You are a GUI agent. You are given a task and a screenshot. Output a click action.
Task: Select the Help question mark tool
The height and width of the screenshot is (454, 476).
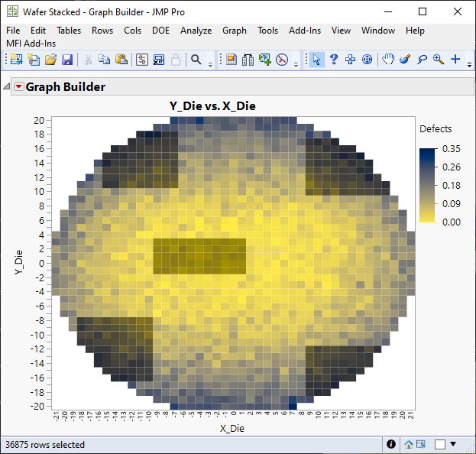pyautogui.click(x=334, y=59)
